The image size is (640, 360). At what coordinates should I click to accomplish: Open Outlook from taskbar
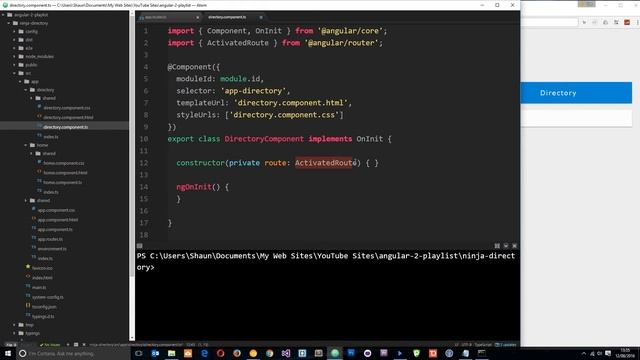pos(155,353)
